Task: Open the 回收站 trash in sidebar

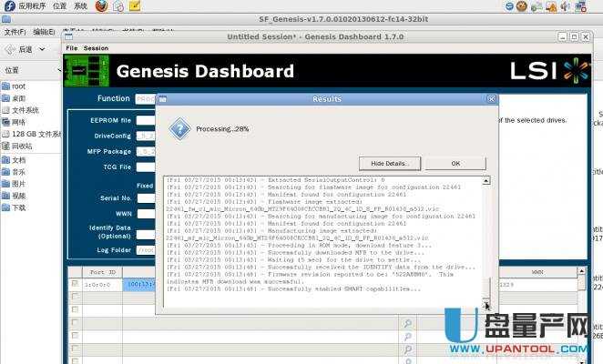Action: [21, 145]
